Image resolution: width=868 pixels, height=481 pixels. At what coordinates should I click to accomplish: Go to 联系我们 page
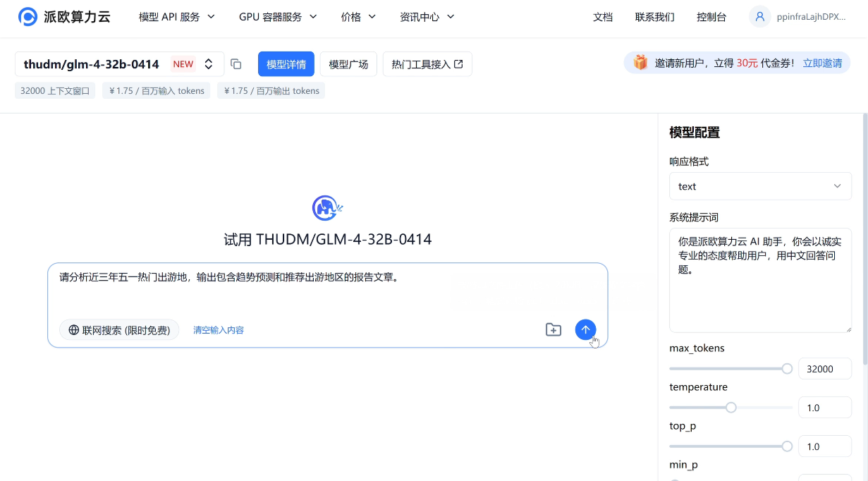pos(654,17)
